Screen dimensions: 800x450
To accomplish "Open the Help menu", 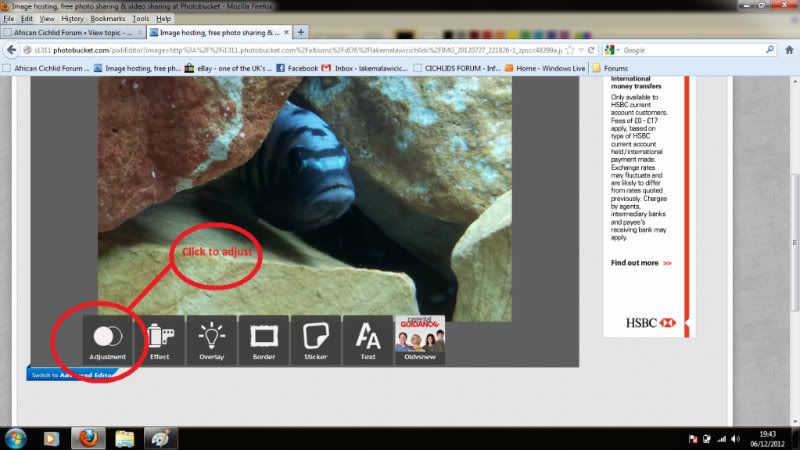I will [x=163, y=19].
